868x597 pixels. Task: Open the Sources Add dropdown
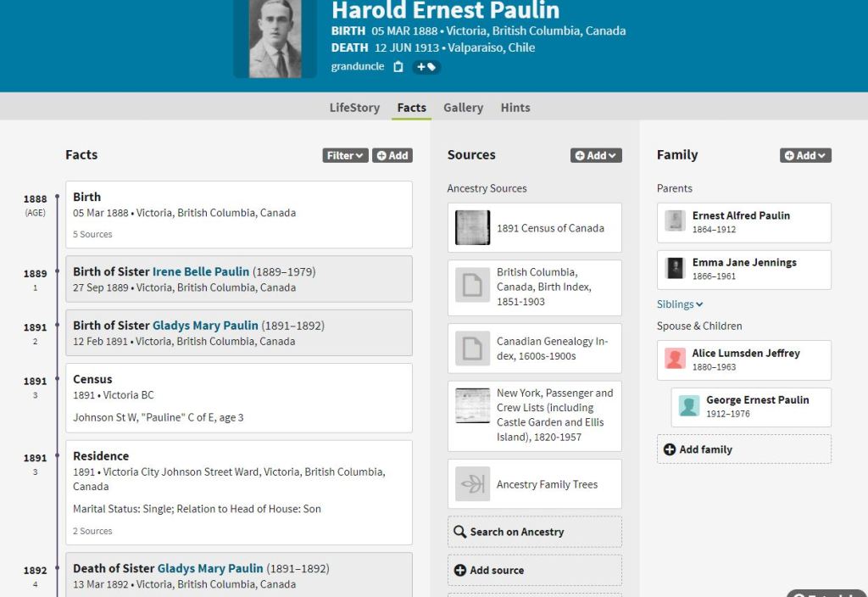(x=596, y=155)
